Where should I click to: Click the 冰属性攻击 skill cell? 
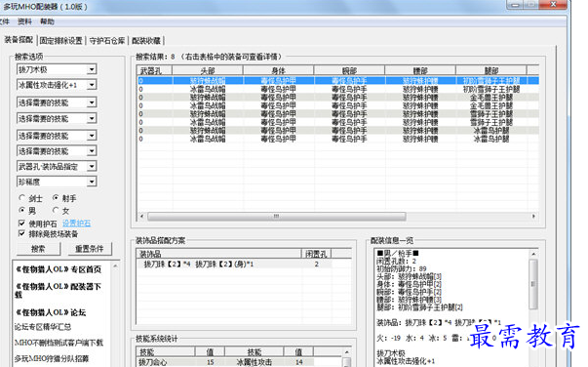click(x=254, y=362)
